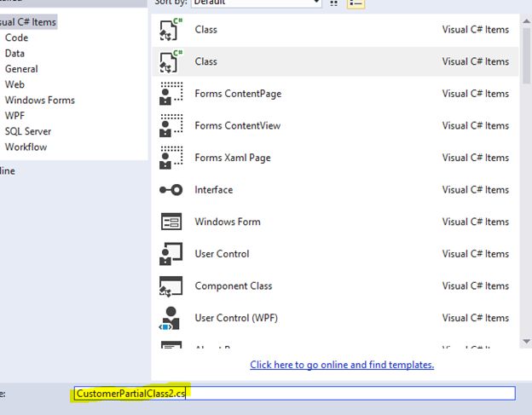
Task: Select the 'Forms Xaml Page' label
Action: pos(233,158)
